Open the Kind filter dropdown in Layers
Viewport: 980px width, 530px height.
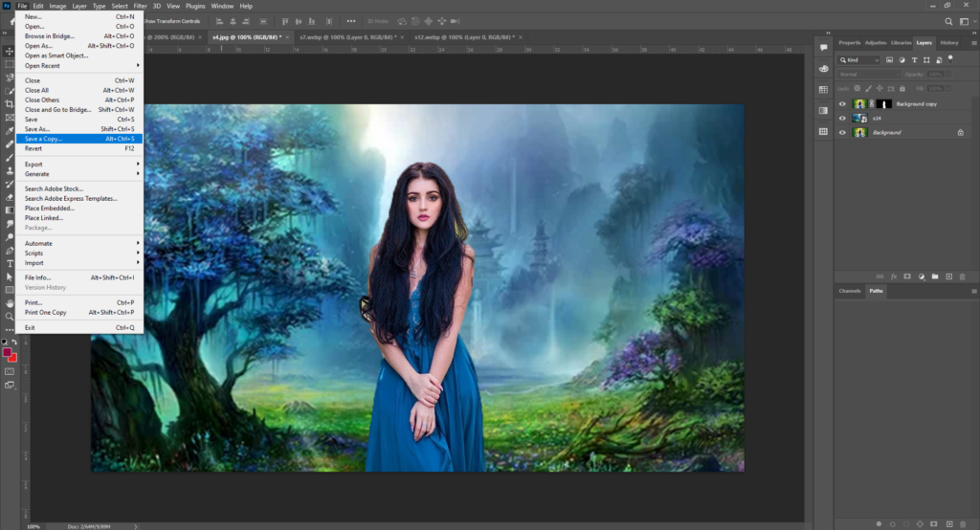point(858,59)
